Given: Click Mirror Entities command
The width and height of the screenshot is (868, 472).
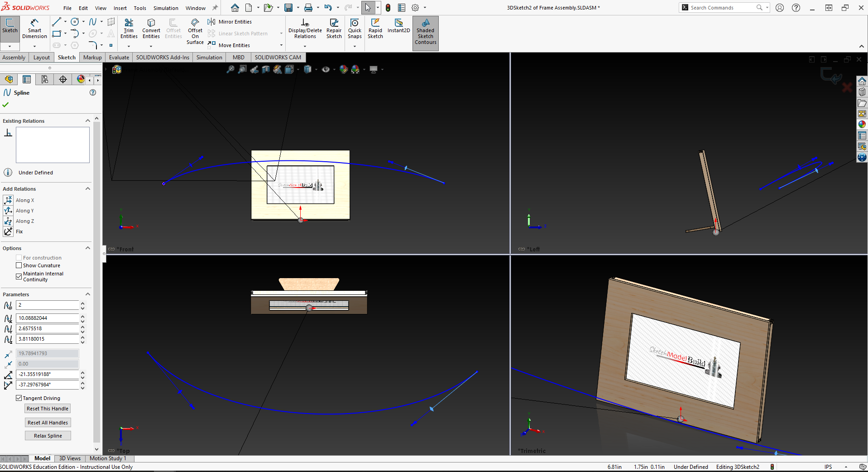Looking at the screenshot, I should [x=230, y=22].
